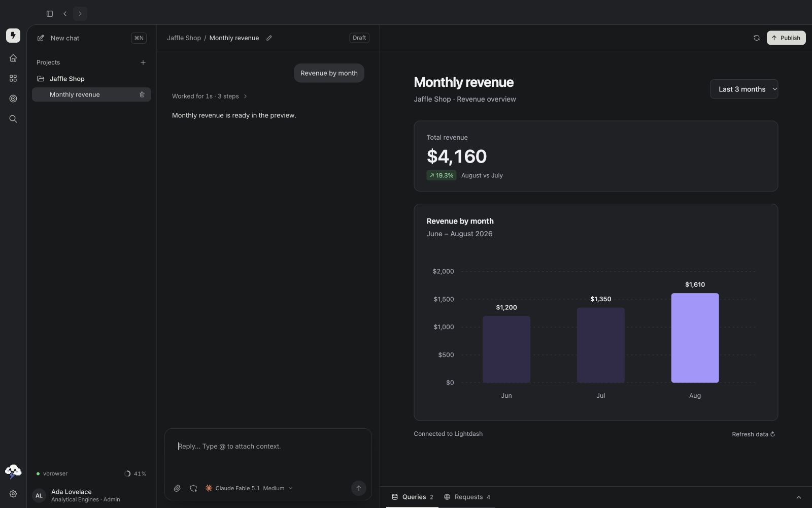The image size is (812, 508).
Task: Expand the Worked for 1s steps
Action: 210,96
